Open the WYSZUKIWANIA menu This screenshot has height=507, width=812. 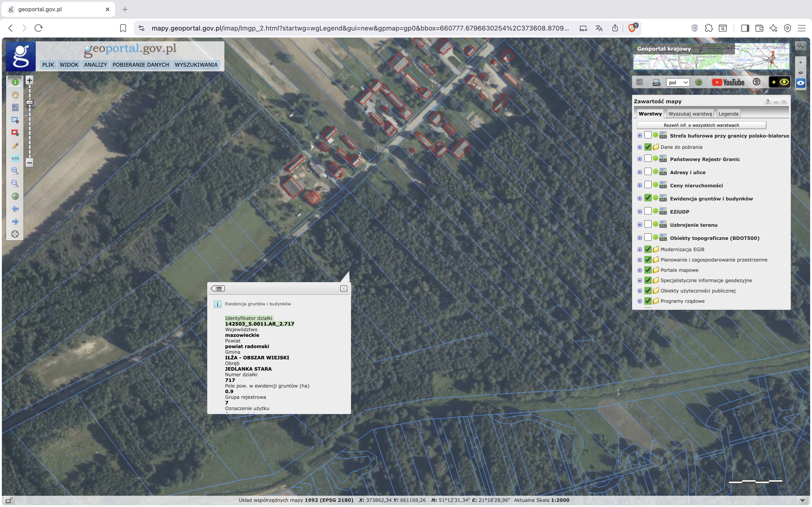(x=196, y=65)
